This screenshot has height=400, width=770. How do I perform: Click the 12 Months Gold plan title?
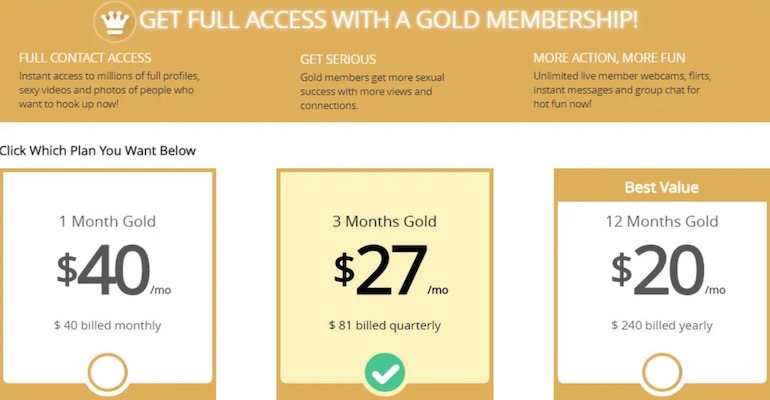[660, 221]
